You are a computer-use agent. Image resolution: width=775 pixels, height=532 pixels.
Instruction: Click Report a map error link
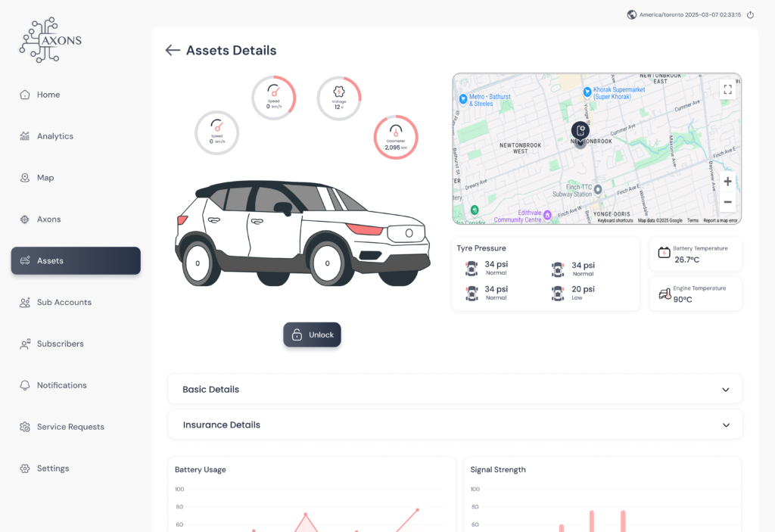coord(720,221)
